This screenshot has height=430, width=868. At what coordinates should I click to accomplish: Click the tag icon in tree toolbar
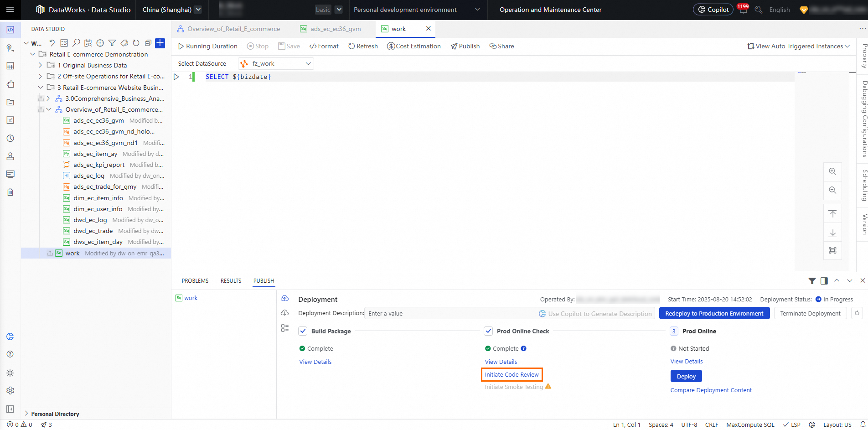click(x=124, y=43)
